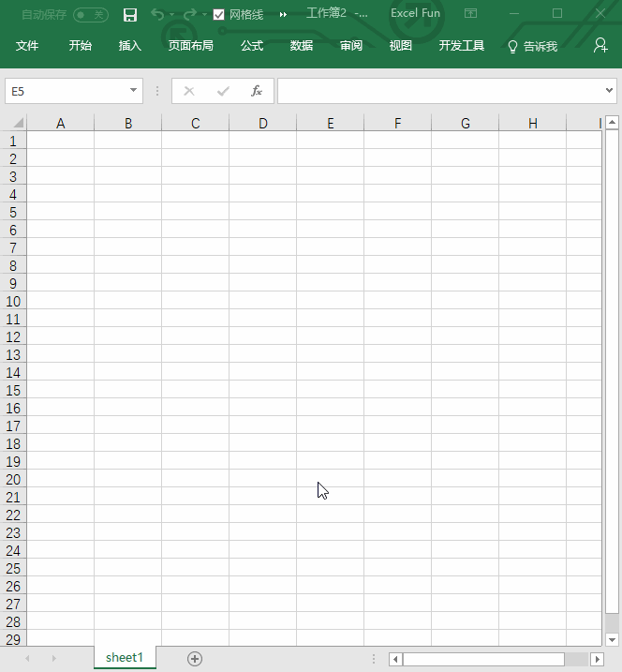Switch to the 公式 ribbon tab
622x672 pixels.
251,46
